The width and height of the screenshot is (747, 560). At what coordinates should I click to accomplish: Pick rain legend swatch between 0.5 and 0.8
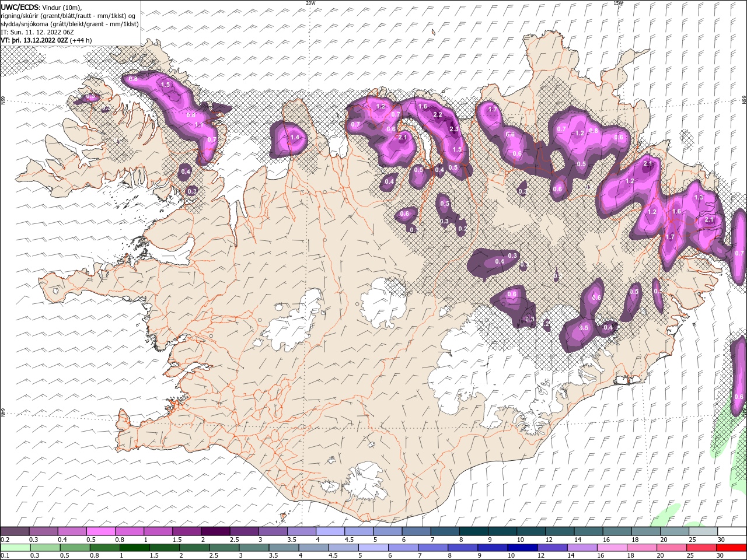tap(75, 548)
